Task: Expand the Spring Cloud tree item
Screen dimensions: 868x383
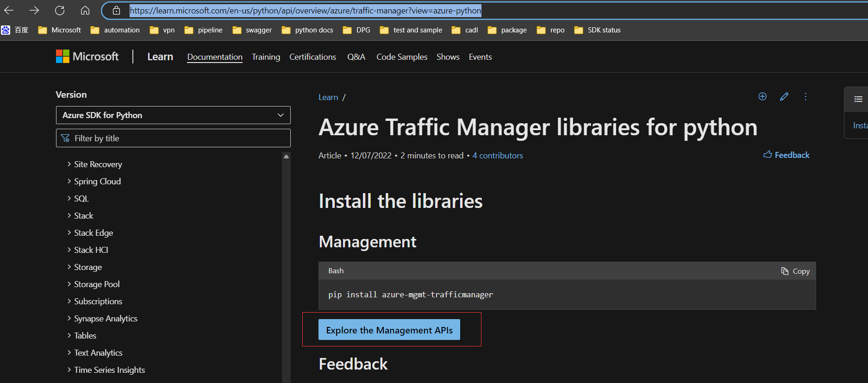Action: tap(97, 182)
